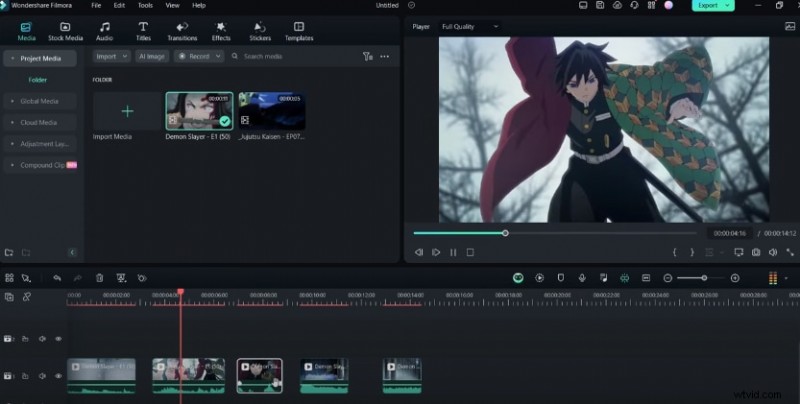Toggle the auto ripple snapping icon

tap(624, 277)
